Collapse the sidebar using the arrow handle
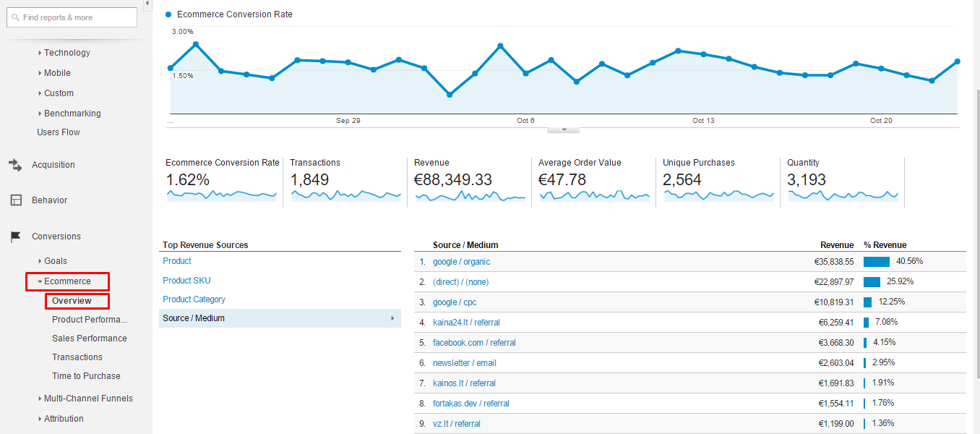980x434 pixels. coord(147,4)
